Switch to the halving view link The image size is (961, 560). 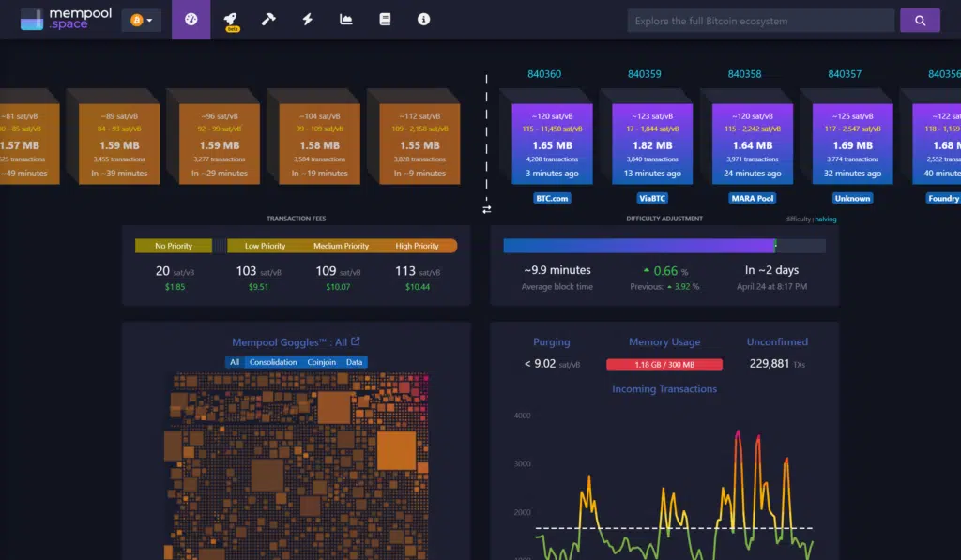click(826, 219)
